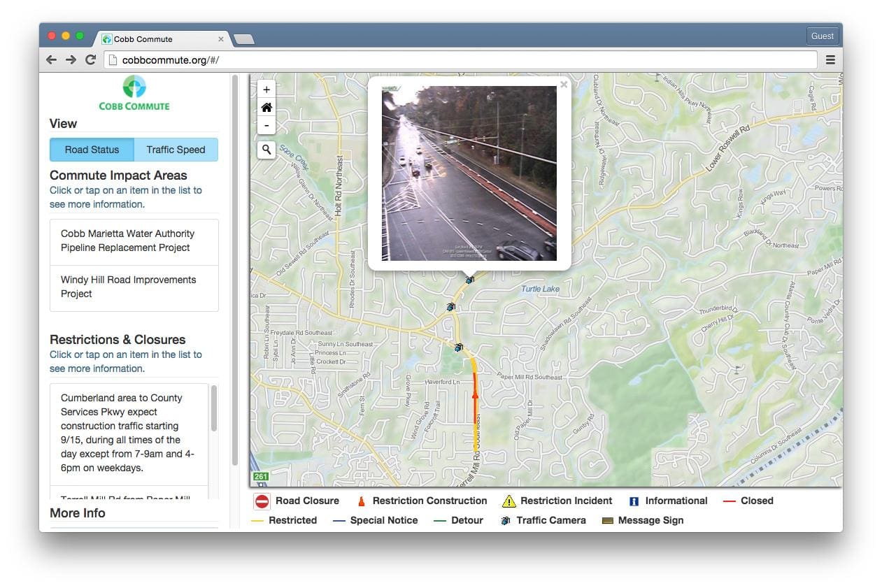
Task: Switch to Traffic Speed view
Action: pyautogui.click(x=176, y=150)
